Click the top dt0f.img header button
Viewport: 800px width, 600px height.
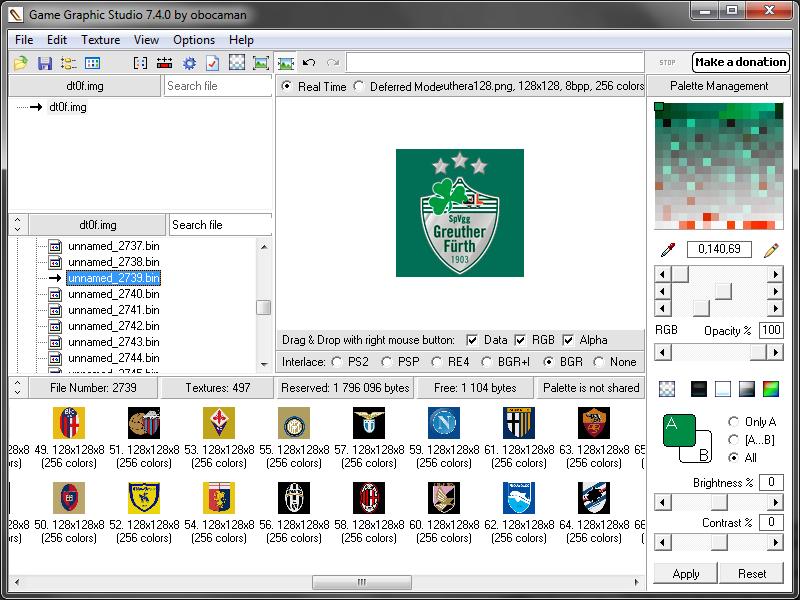pyautogui.click(x=85, y=86)
